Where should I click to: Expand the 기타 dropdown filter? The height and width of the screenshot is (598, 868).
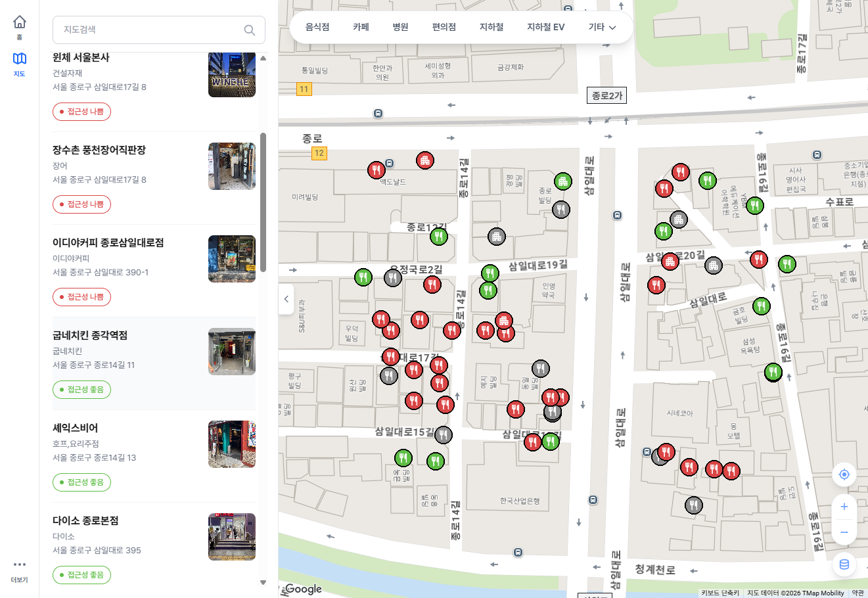602,27
